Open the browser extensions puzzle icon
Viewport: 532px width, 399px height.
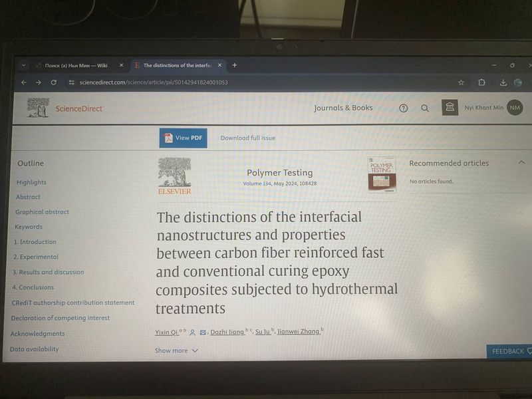(481, 82)
